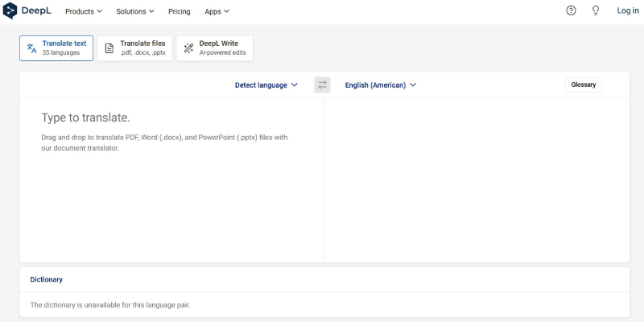The image size is (644, 322).
Task: Switch to the DeepL Write tab
Action: [215, 48]
